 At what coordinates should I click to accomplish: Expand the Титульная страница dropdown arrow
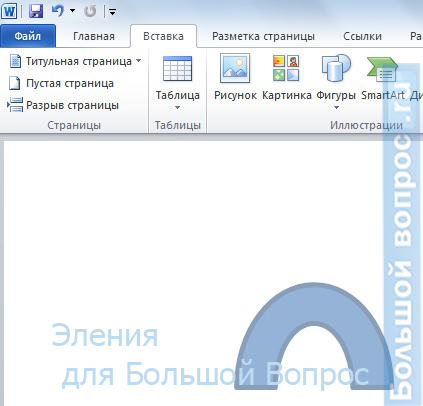pyautogui.click(x=138, y=61)
